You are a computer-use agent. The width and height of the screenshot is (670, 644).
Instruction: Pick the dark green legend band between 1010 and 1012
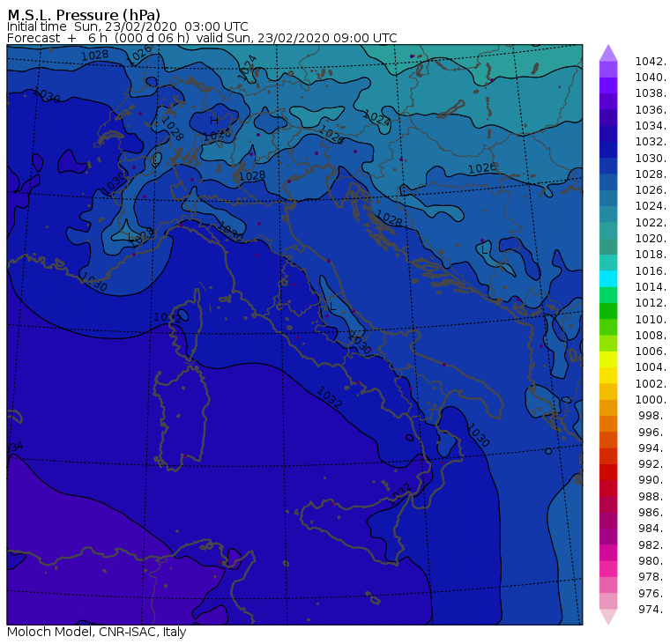coord(608,311)
